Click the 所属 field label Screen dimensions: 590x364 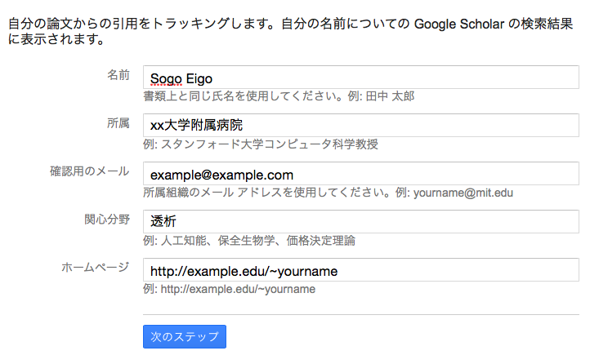click(x=118, y=123)
